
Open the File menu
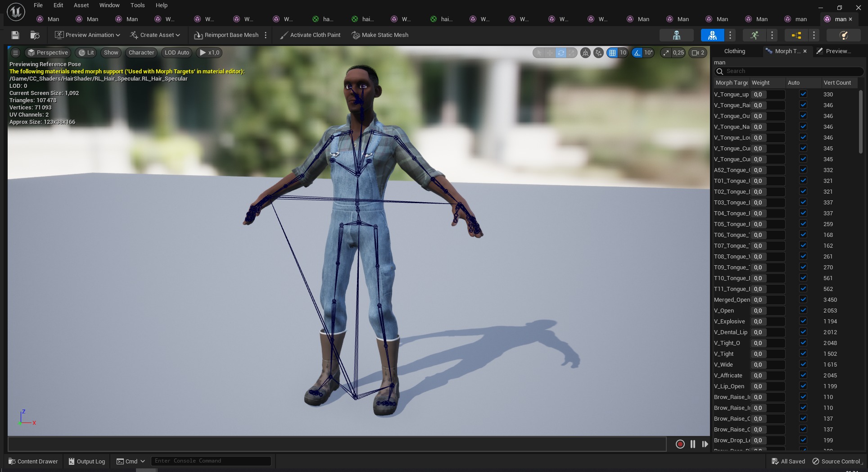pos(38,5)
